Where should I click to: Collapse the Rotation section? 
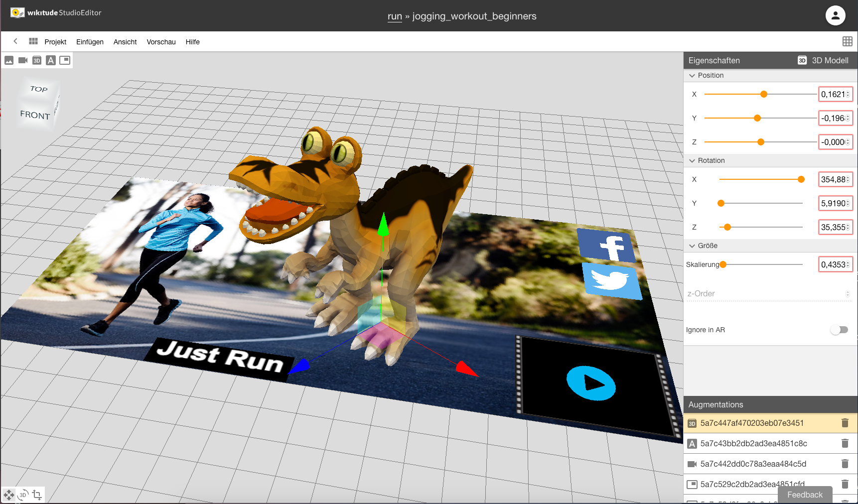pos(692,160)
